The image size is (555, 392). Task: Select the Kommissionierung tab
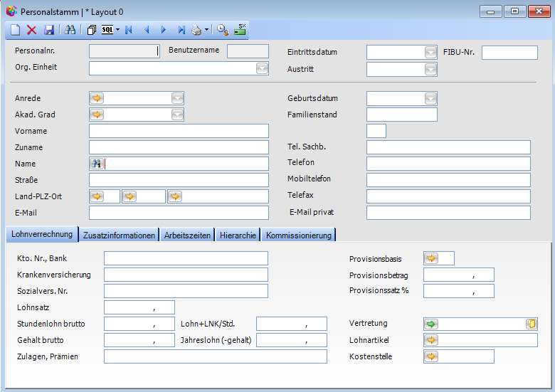coord(298,235)
